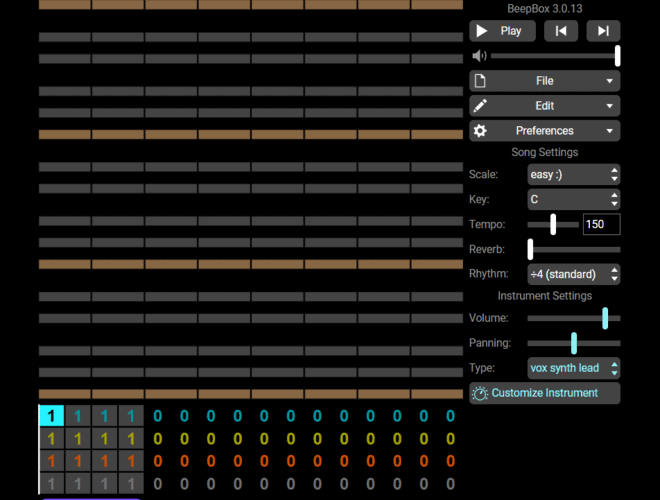
Task: Open the Rhythm dropdown ÷4 (standard)
Action: click(574, 274)
